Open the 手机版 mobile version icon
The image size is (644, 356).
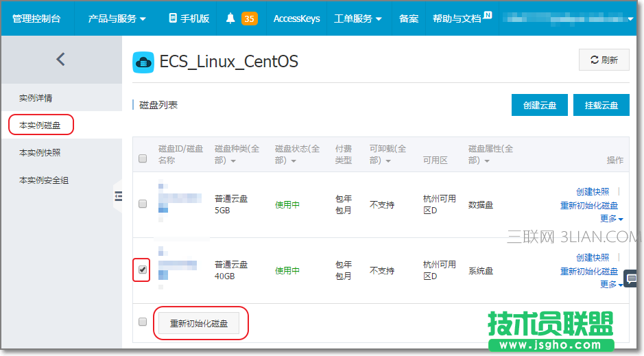pos(173,19)
